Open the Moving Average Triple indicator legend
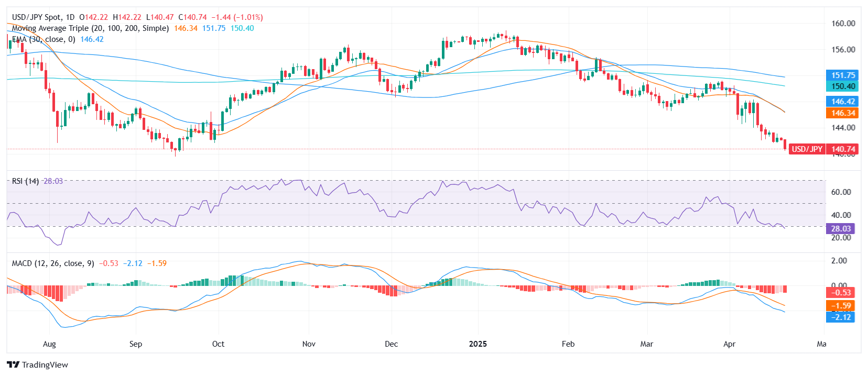Image resolution: width=868 pixels, height=376 pixels. pos(90,28)
